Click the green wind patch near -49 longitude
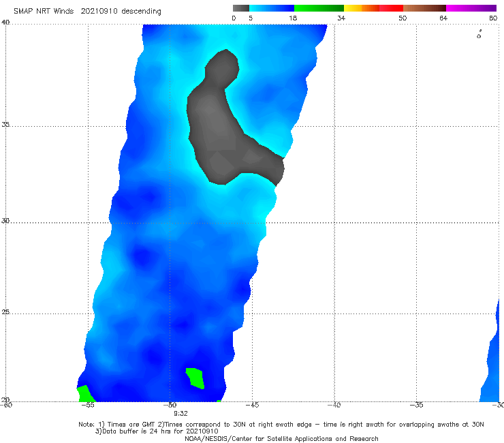Screen dimensions: 504x443 [195, 378]
